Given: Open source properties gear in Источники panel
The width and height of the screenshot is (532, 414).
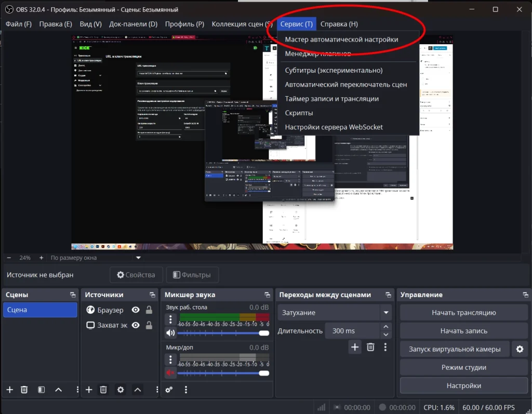Looking at the screenshot, I should [x=121, y=390].
